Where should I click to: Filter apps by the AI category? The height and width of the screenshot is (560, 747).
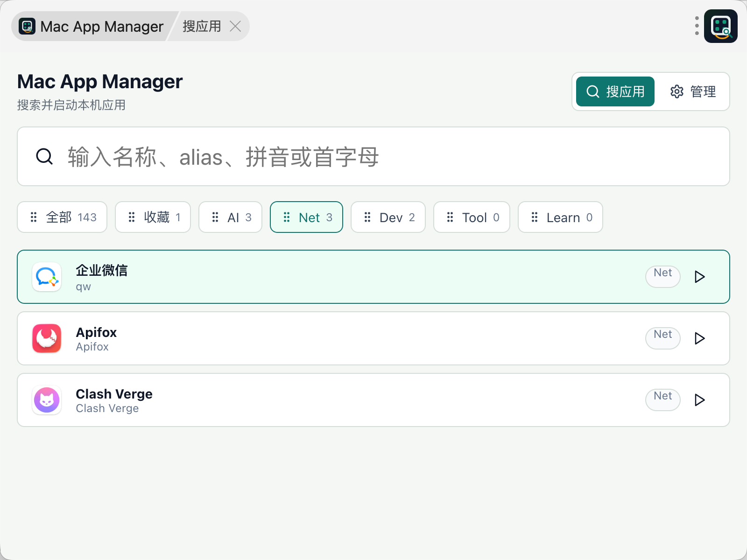[x=230, y=217]
